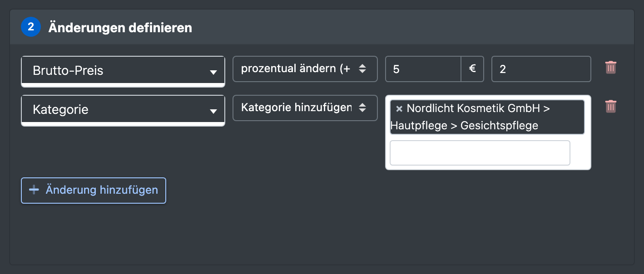Open the 'prozentual ändern' operation dropdown

[305, 69]
